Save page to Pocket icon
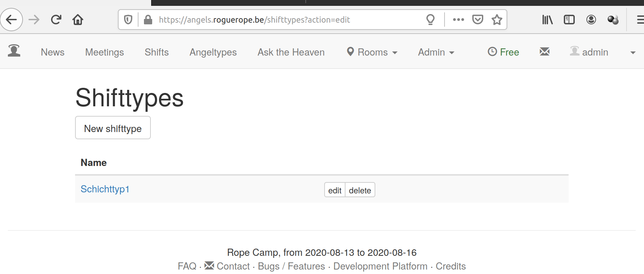This screenshot has height=274, width=644. (x=477, y=20)
